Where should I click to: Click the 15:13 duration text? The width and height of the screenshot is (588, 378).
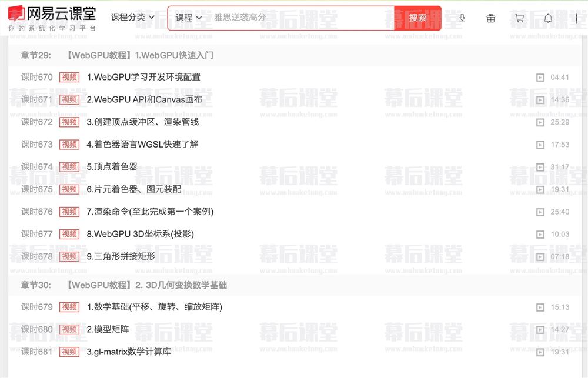[560, 307]
